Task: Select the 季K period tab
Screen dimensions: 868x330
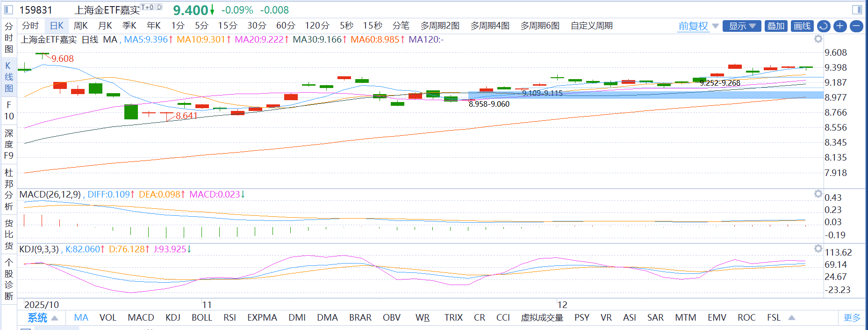Action: (129, 26)
